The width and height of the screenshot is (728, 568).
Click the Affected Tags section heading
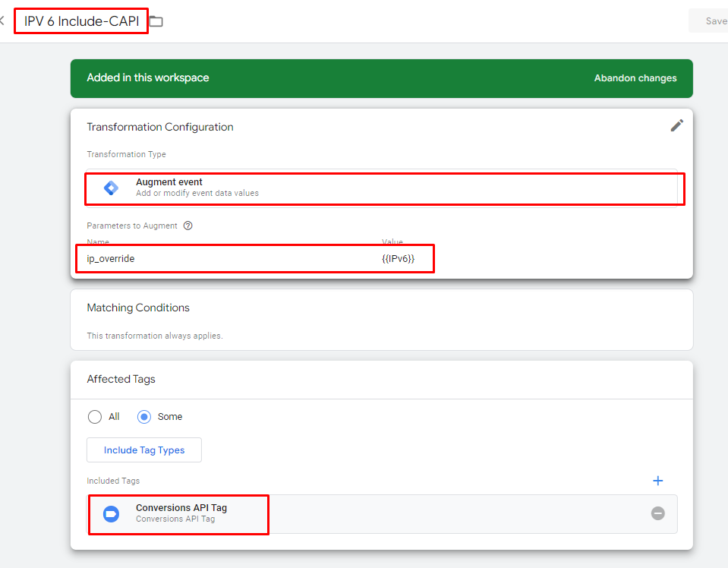(x=121, y=379)
